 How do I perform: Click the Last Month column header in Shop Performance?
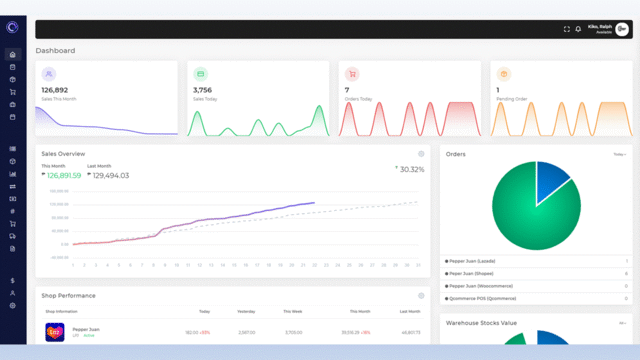[x=410, y=311]
